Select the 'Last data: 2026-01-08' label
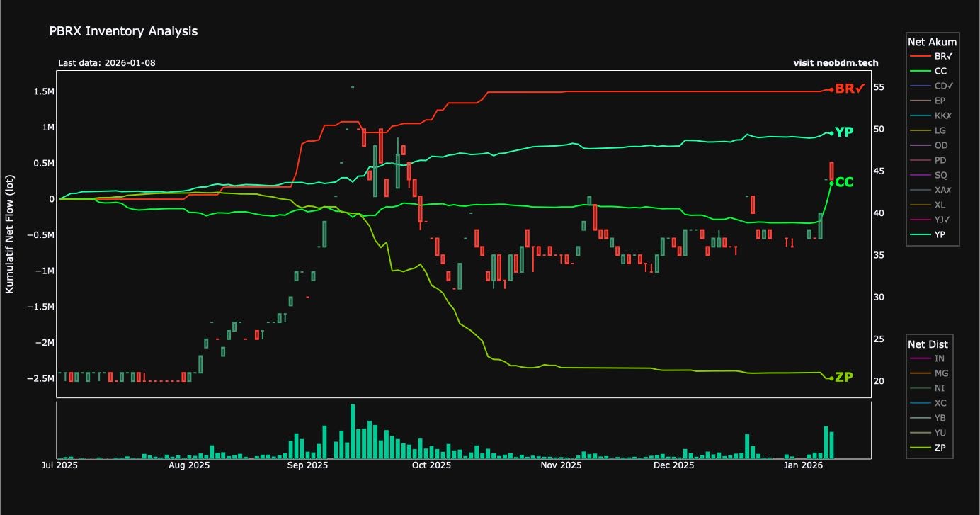Viewport: 980px width, 515px height. point(107,62)
